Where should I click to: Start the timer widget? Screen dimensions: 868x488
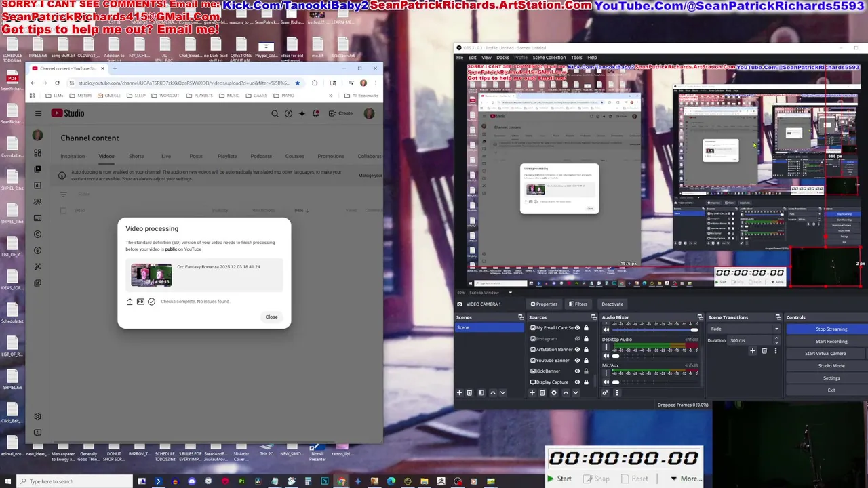[x=559, y=479]
